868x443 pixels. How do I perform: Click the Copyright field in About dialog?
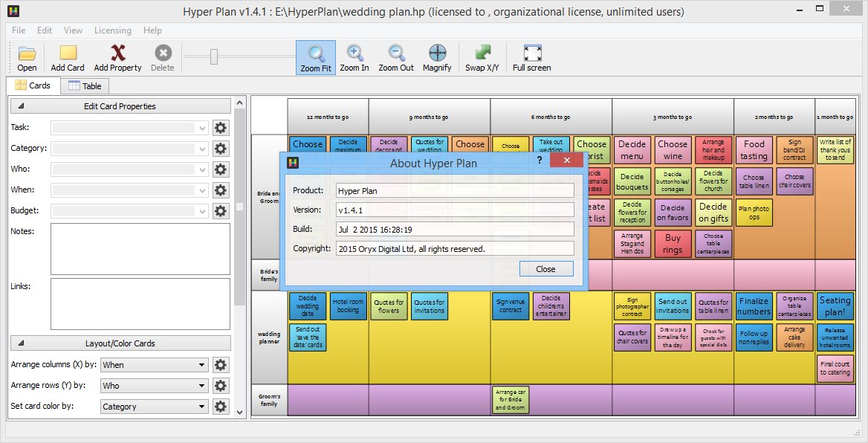(x=455, y=249)
